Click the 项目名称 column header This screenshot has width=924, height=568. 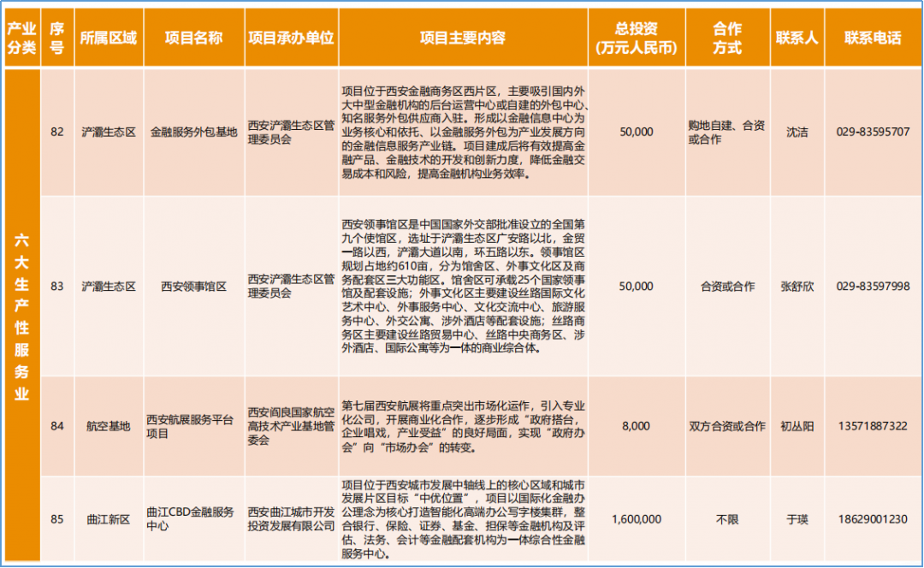pyautogui.click(x=194, y=36)
